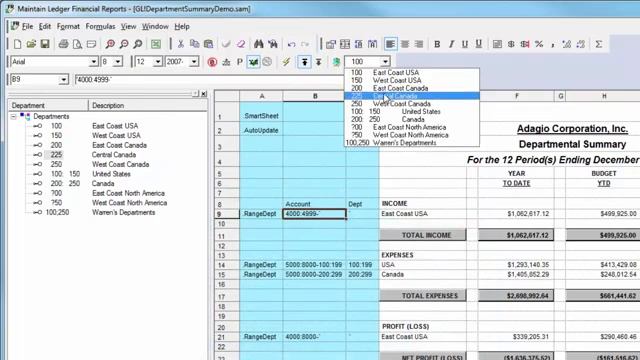
Task: Click the Department column header in pane
Action: tap(49, 105)
